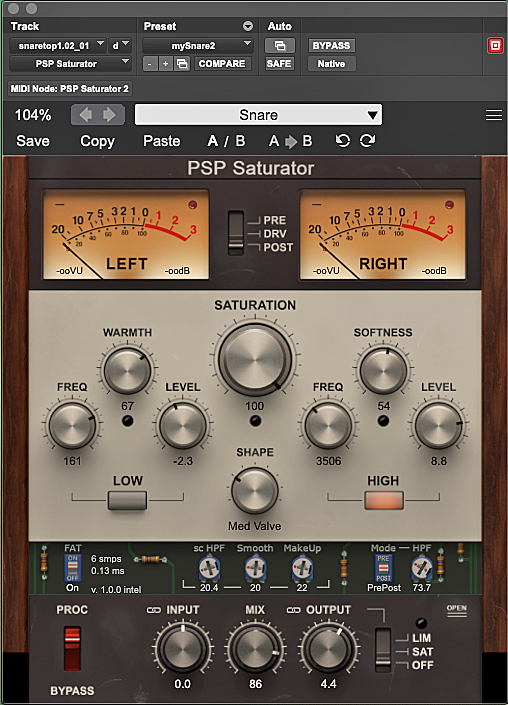Click the OUTPUT knob
508x705 pixels.
[x=328, y=649]
